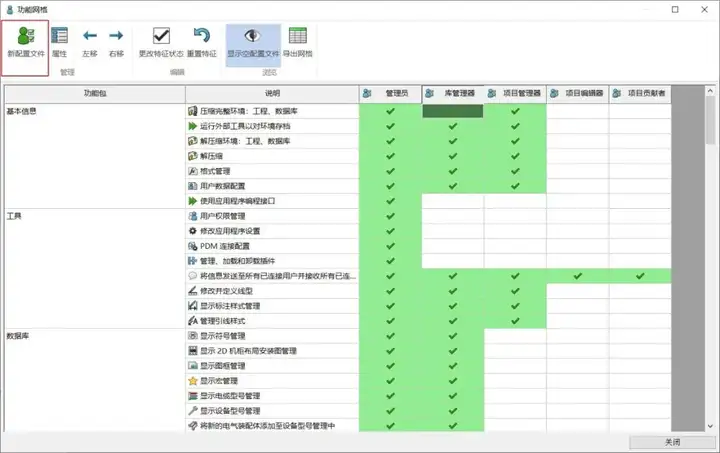Image resolution: width=720 pixels, height=453 pixels.
Task: Click the vertical scrollbar thumb
Action: (x=710, y=120)
